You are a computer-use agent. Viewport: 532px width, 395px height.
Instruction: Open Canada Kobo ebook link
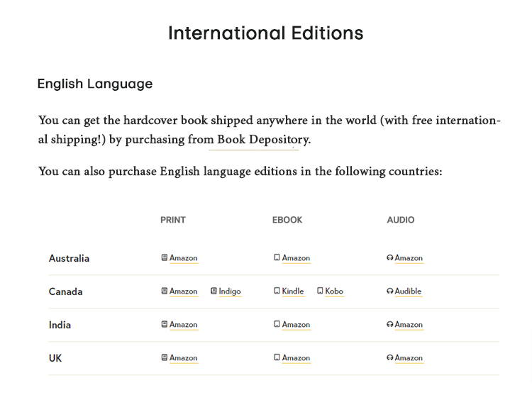(334, 291)
